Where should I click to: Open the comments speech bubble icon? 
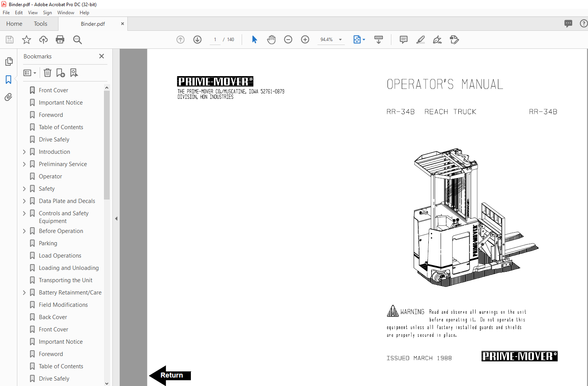pyautogui.click(x=568, y=24)
